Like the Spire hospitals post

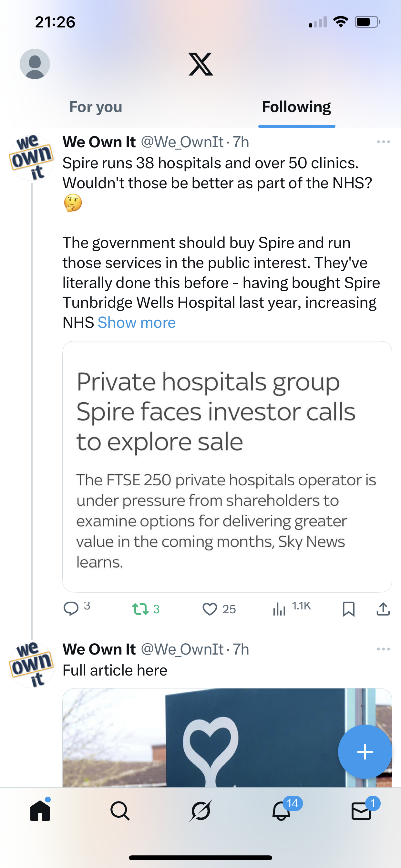click(210, 609)
